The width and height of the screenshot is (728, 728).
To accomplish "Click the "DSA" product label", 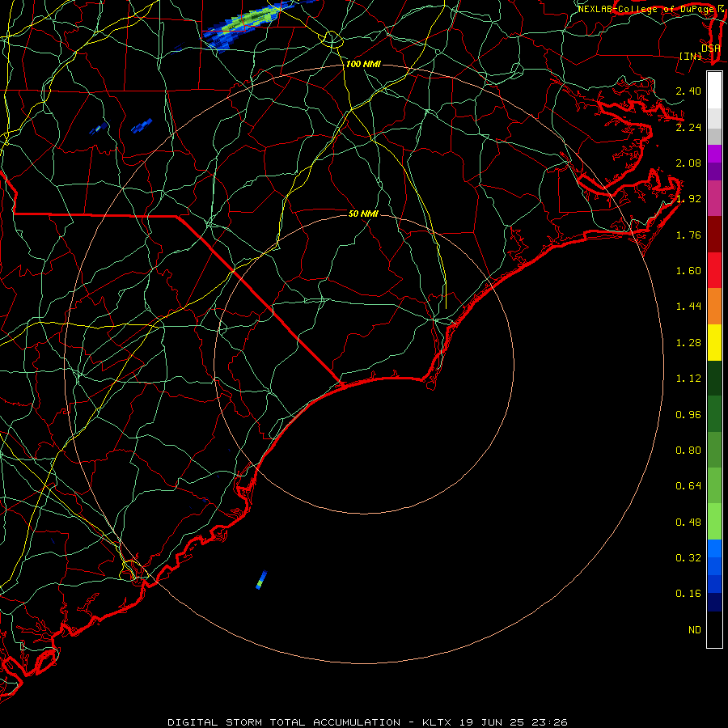I will (x=711, y=48).
